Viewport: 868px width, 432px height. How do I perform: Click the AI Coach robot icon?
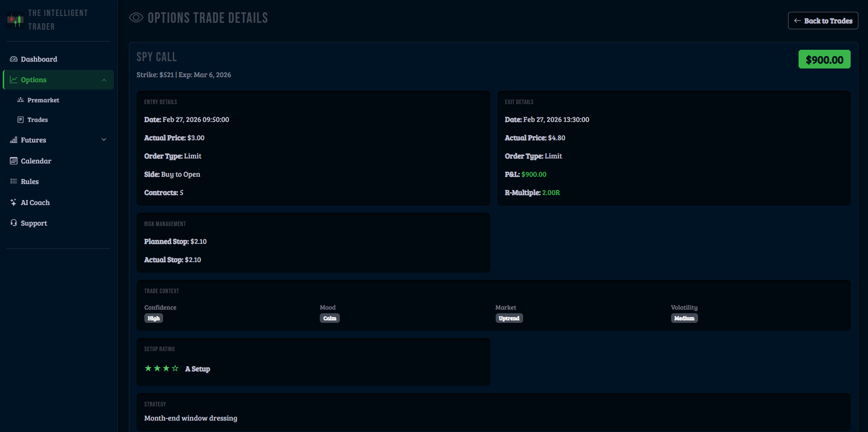14,202
